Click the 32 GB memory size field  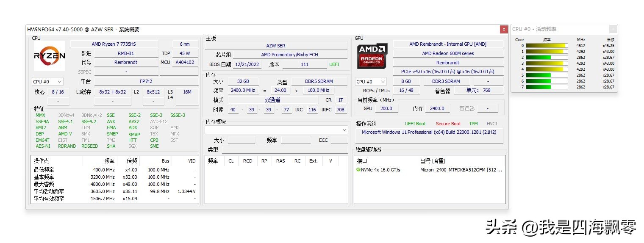[x=243, y=81]
